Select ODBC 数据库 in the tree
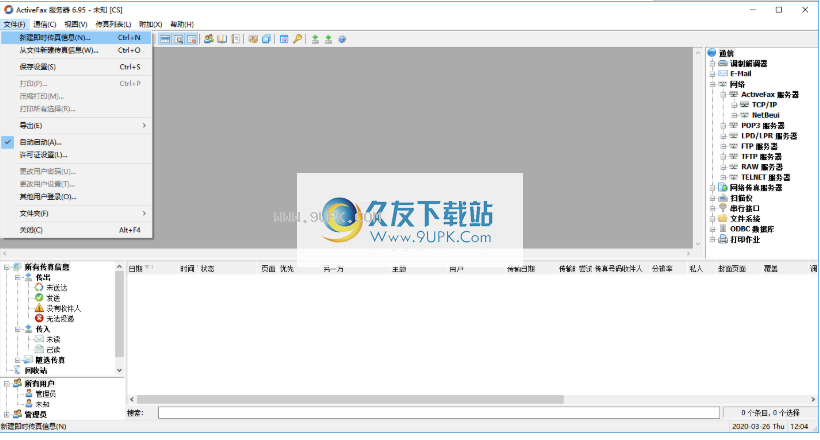The height and width of the screenshot is (440, 820). [x=752, y=229]
